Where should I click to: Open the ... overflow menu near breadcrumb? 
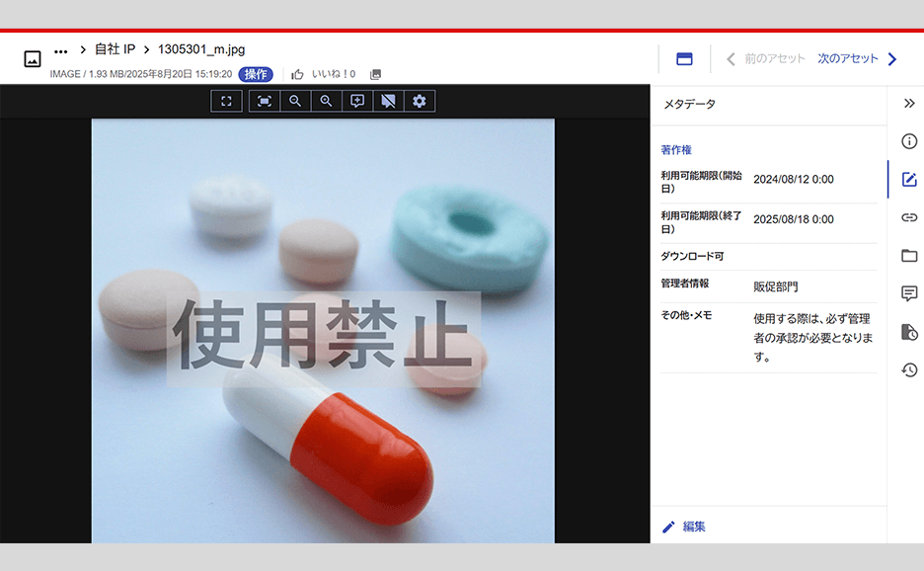[61, 47]
